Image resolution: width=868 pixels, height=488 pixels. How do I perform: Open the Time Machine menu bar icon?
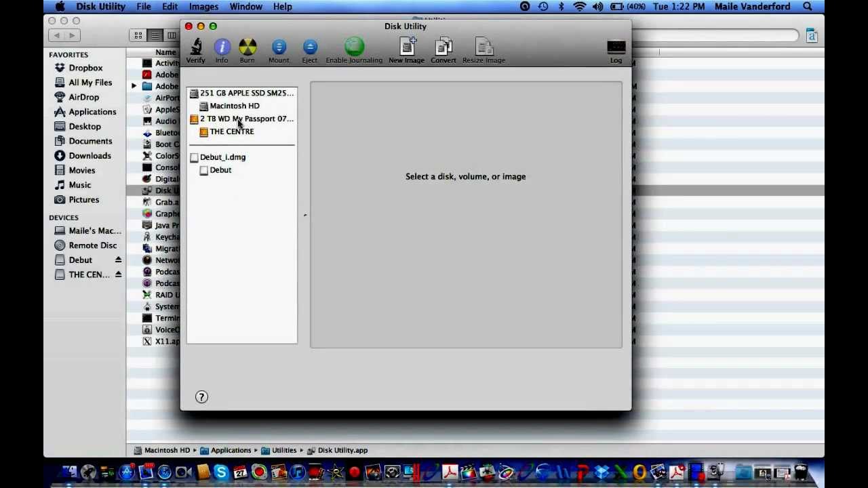pyautogui.click(x=543, y=7)
